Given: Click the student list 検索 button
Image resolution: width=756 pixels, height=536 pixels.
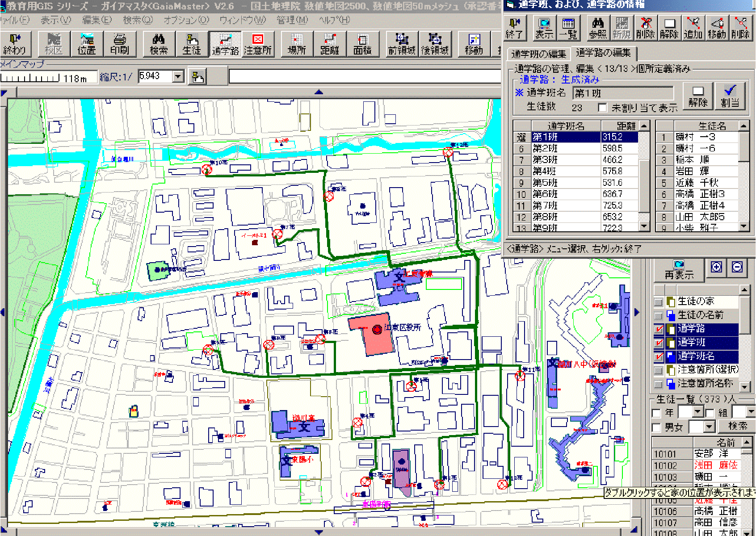Looking at the screenshot, I should (738, 426).
